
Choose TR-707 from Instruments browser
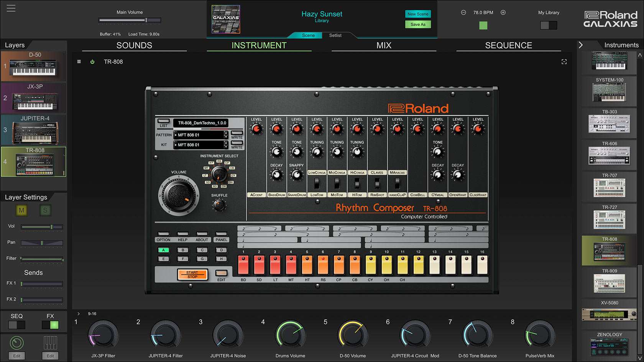click(x=609, y=185)
